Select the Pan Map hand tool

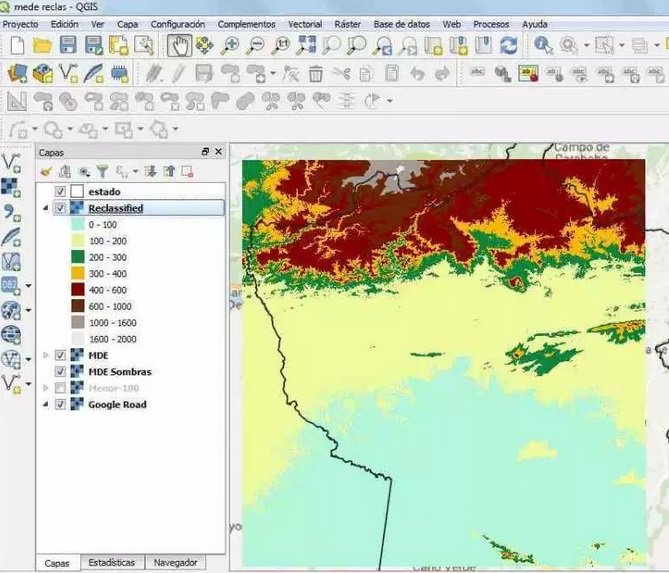pos(179,45)
